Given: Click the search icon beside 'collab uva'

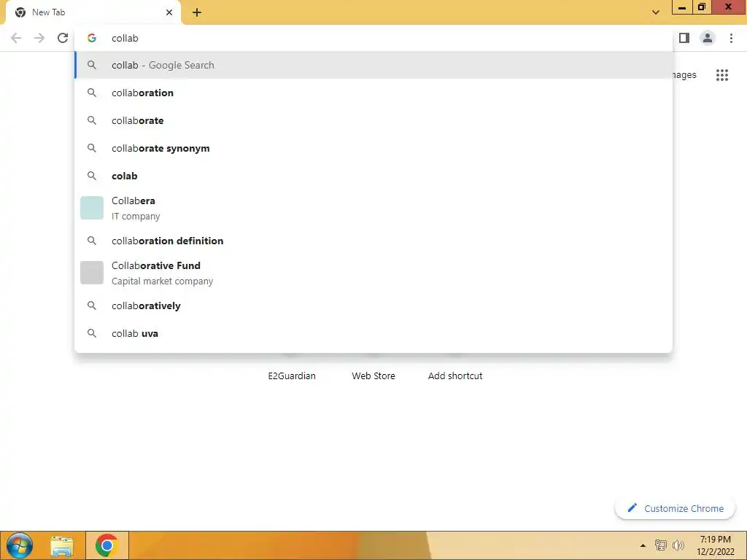Looking at the screenshot, I should click(x=92, y=333).
